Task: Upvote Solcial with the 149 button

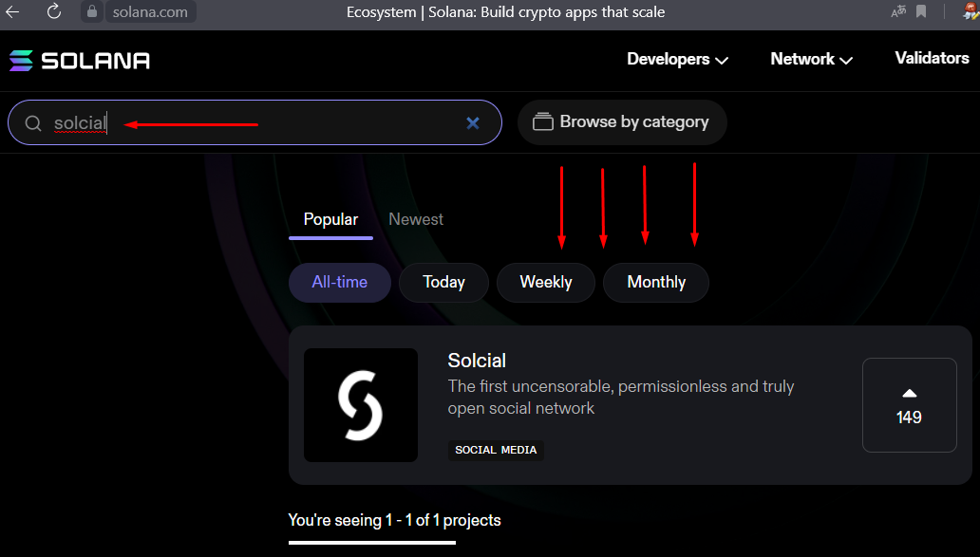Action: pos(910,405)
